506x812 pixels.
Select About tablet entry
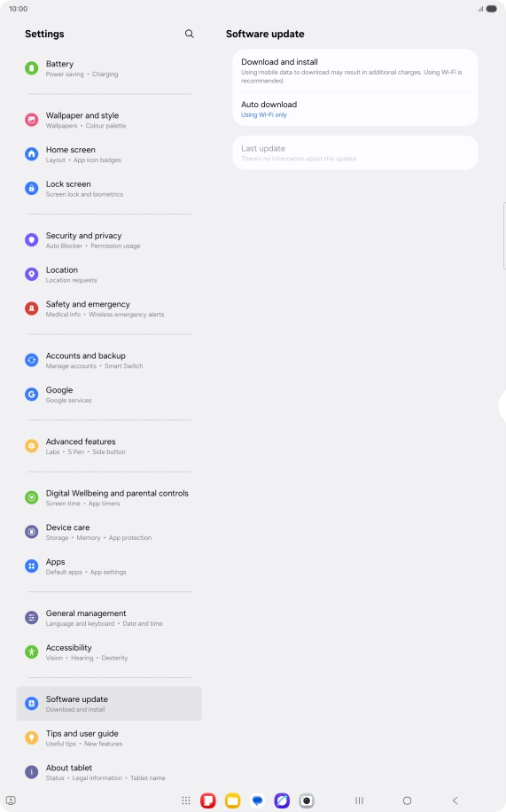pos(109,773)
